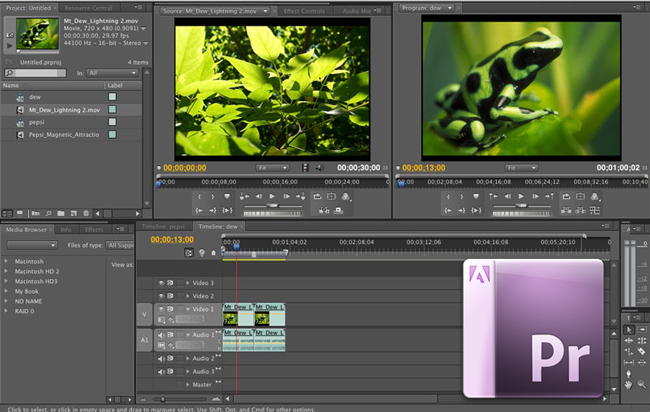
Task: Expand the Video 3 track
Action: 188,283
